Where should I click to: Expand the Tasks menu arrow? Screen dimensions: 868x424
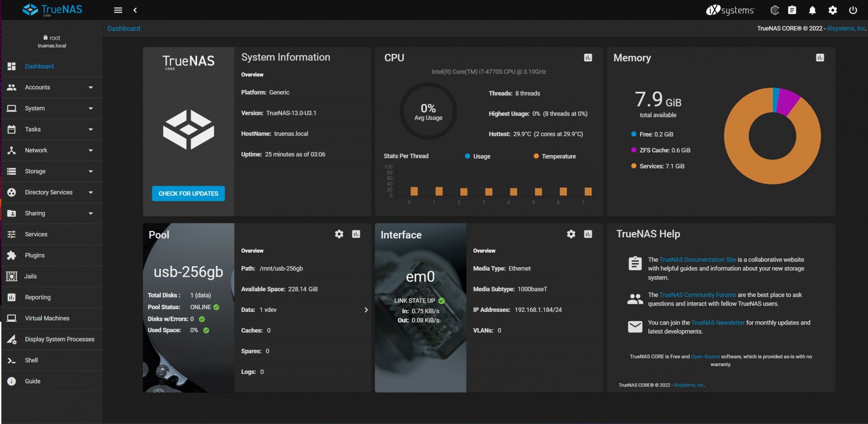90,129
